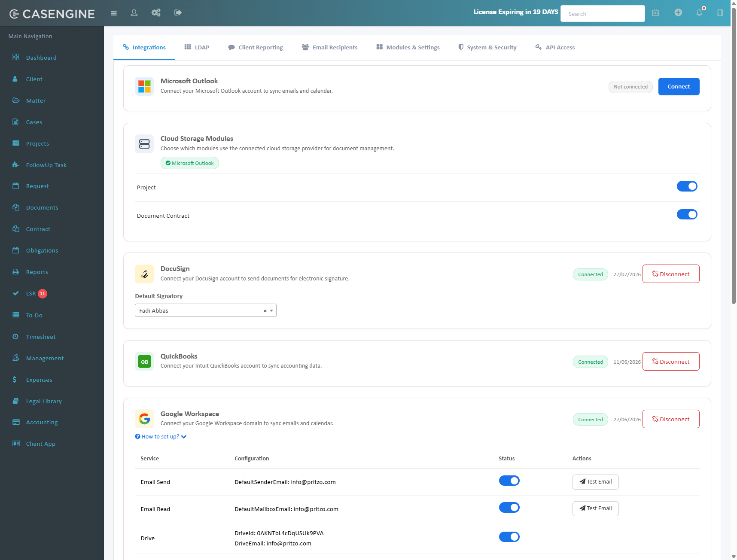Viewport: 737px width, 560px height.
Task: Select the Modules & Settings tab
Action: coord(408,47)
